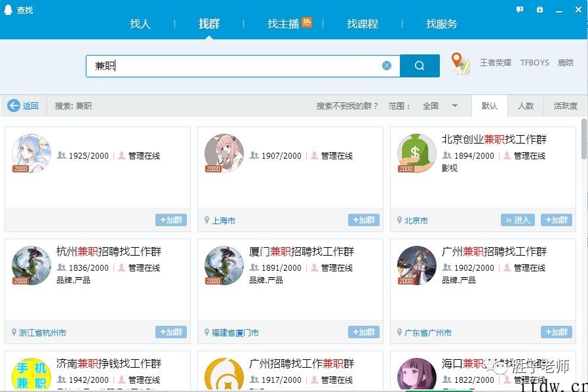The width and height of the screenshot is (588, 392).
Task: Open the feedback icon in the title bar
Action: 520,10
